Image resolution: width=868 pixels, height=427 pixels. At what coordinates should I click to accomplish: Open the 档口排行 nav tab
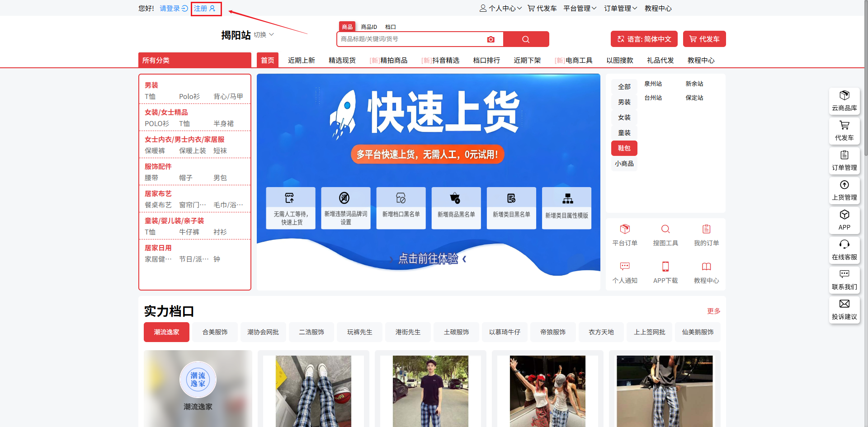[x=486, y=60]
